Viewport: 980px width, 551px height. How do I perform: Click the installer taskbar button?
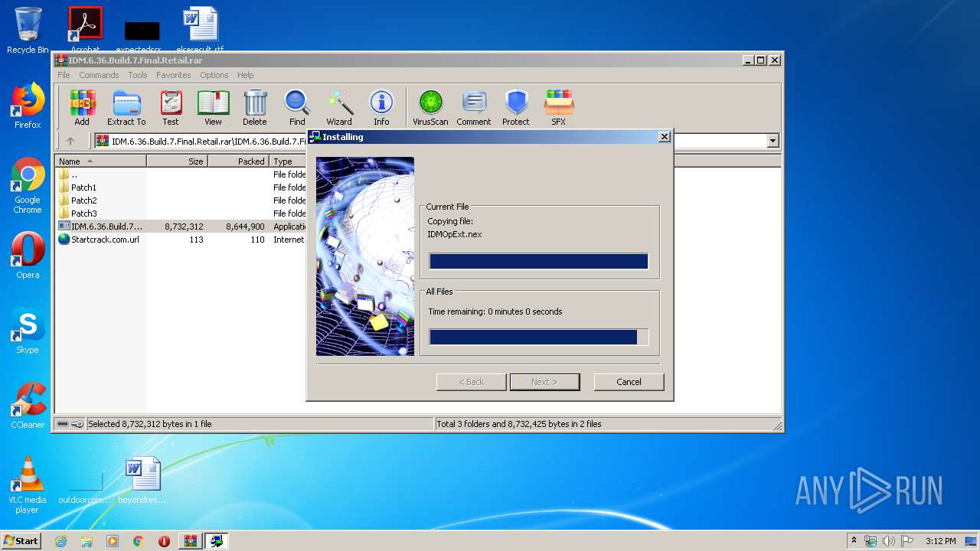pos(217,541)
